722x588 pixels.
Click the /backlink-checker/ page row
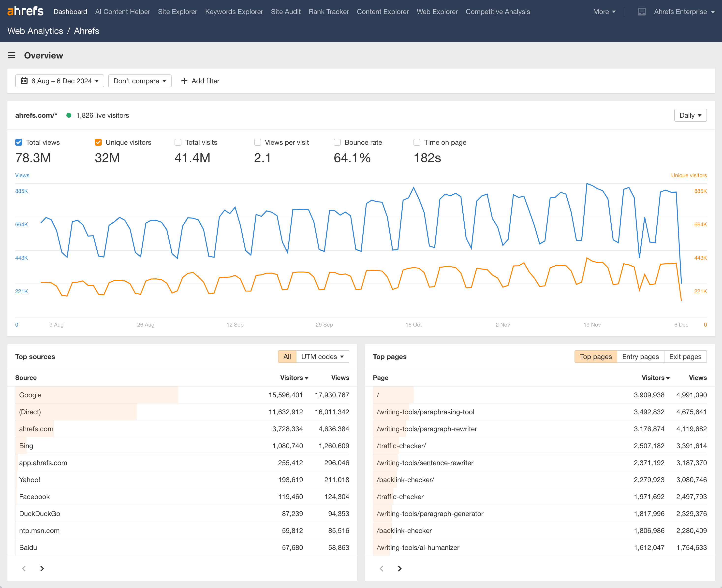[540, 480]
